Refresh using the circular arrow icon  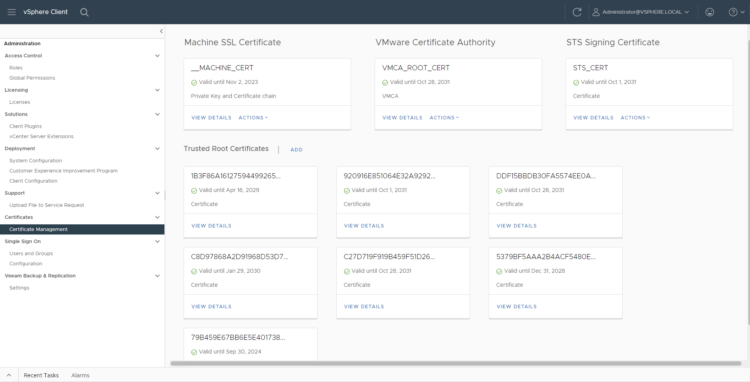[577, 12]
